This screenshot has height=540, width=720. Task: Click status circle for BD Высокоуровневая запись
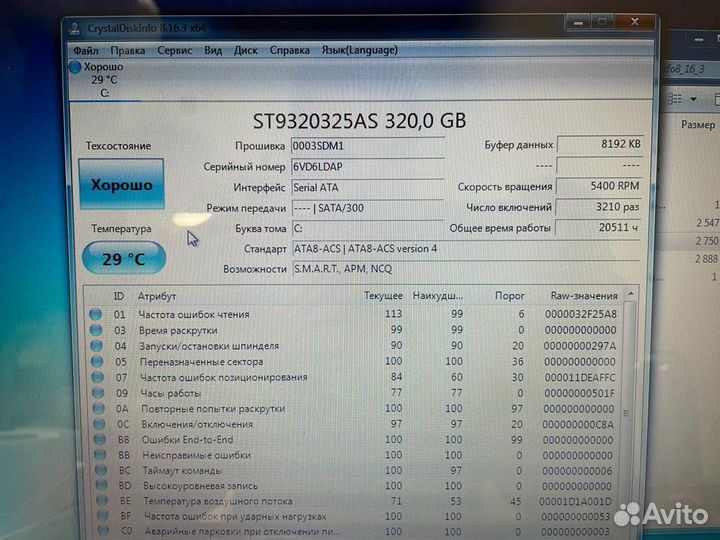pos(101,485)
